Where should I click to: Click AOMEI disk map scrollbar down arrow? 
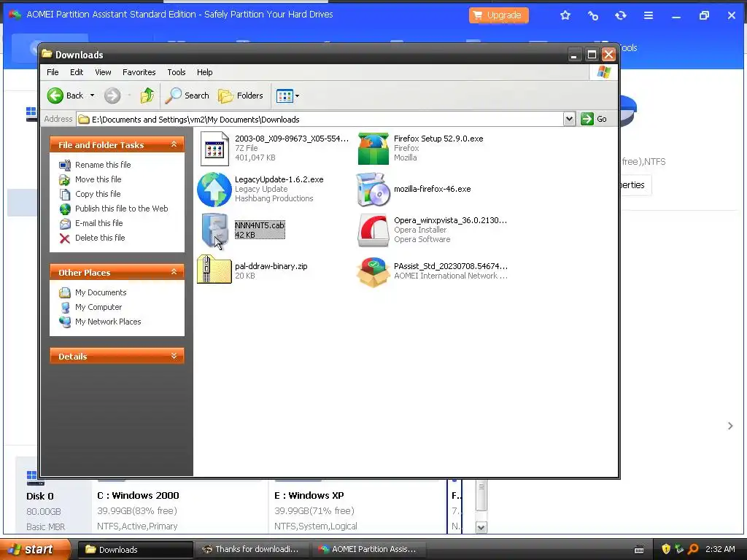(x=481, y=527)
